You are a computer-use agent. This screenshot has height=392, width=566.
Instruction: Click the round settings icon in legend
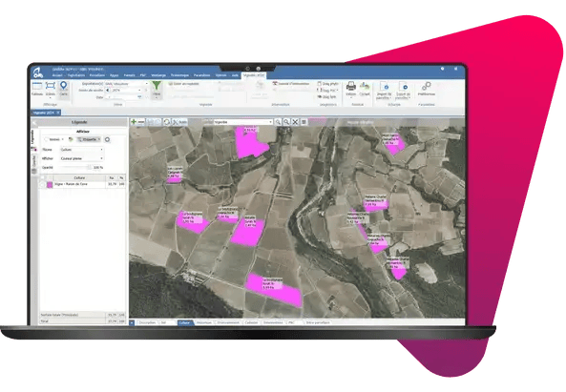pyautogui.click(x=107, y=139)
